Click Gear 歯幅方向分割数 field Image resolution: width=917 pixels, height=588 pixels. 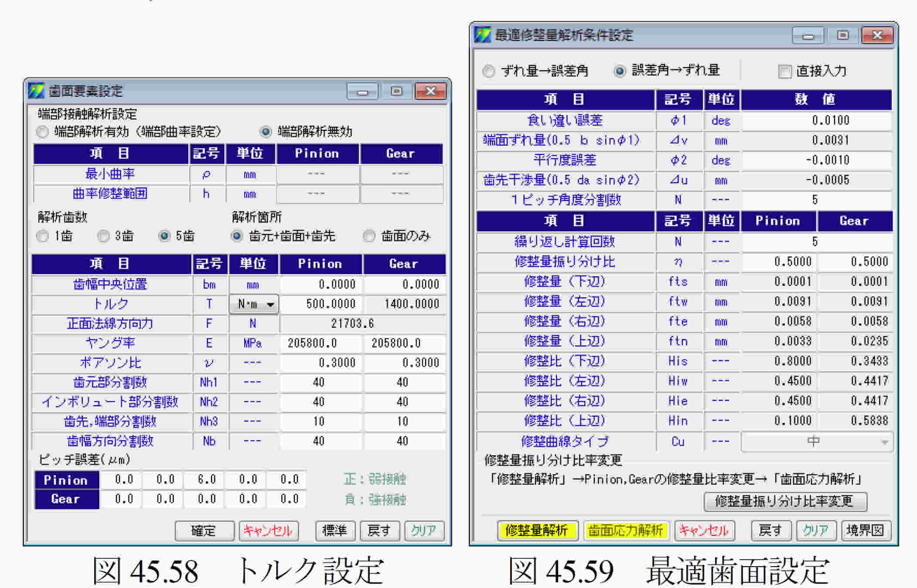click(x=405, y=441)
